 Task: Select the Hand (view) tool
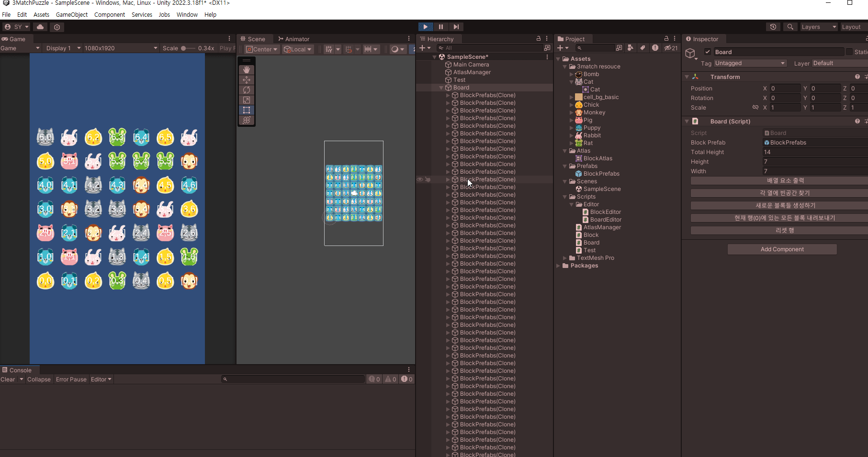coord(247,70)
